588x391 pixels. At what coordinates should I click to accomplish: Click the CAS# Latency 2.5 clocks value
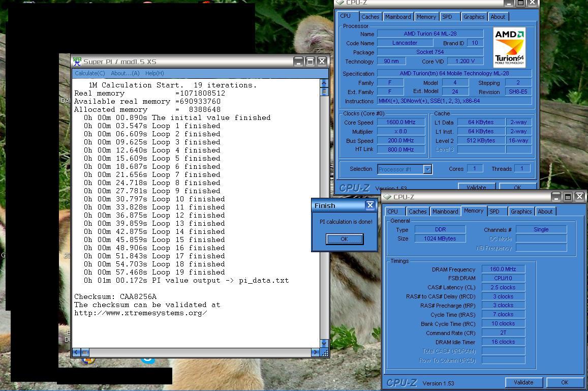coord(503,287)
